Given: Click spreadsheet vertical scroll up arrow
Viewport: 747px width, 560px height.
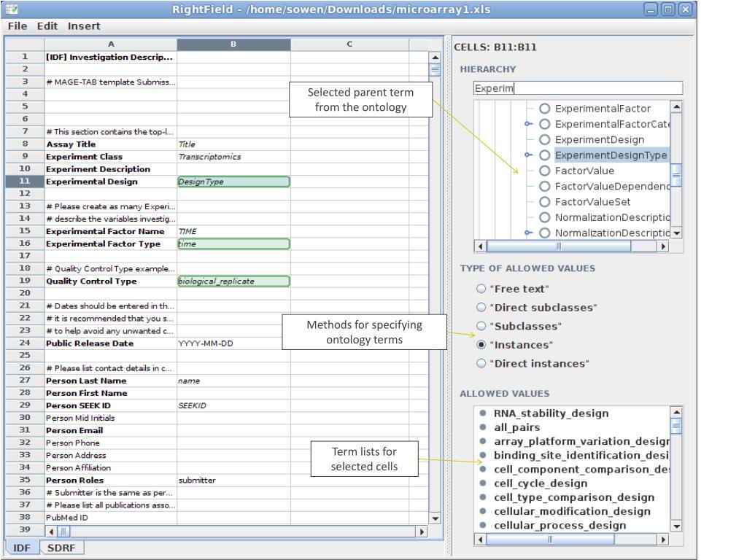Looking at the screenshot, I should pyautogui.click(x=435, y=57).
